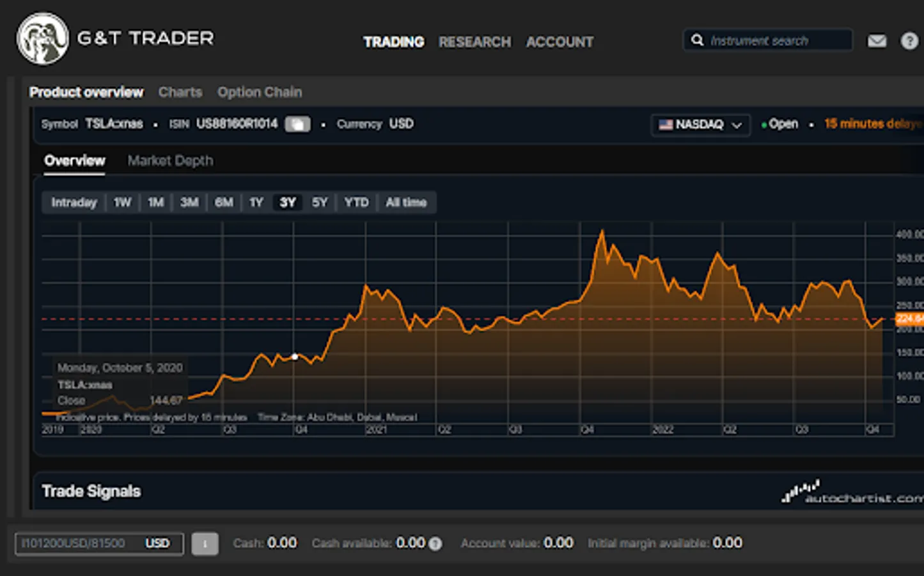Open the account selector I101200USD/81500
The image size is (924, 576).
(99, 543)
